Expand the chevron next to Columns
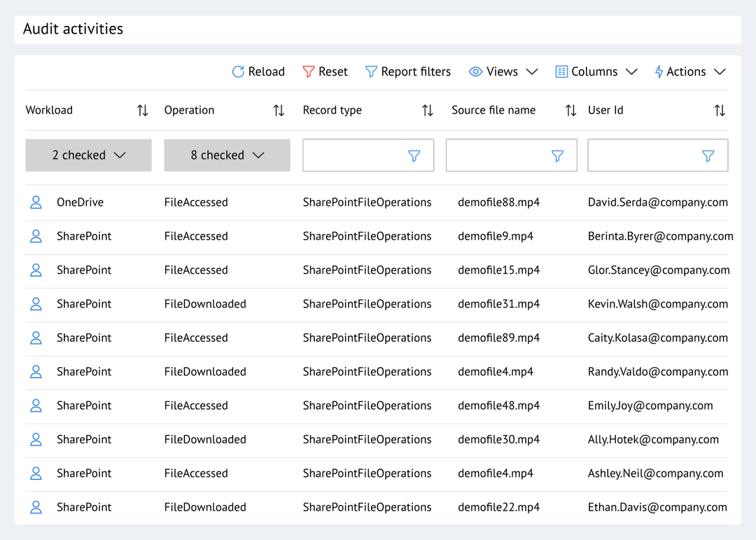The width and height of the screenshot is (756, 540). pos(632,71)
